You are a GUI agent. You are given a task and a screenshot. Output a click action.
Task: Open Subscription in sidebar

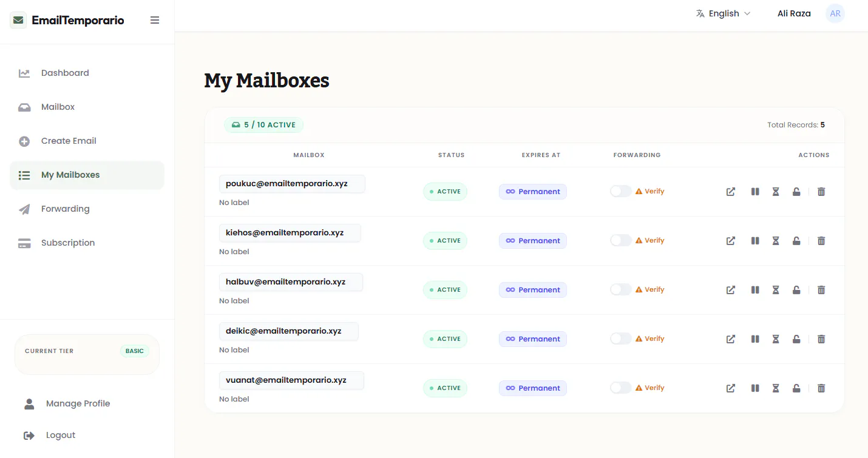tap(87, 243)
